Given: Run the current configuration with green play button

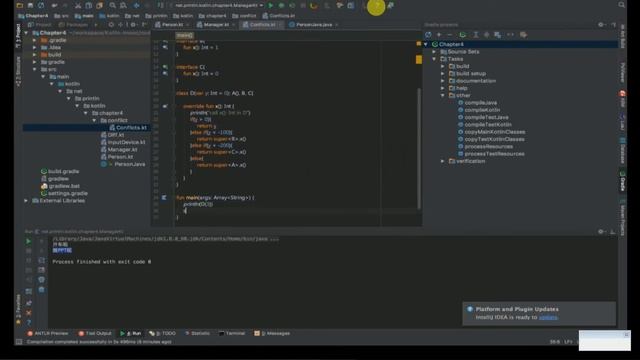Looking at the screenshot, I should coord(271,6).
